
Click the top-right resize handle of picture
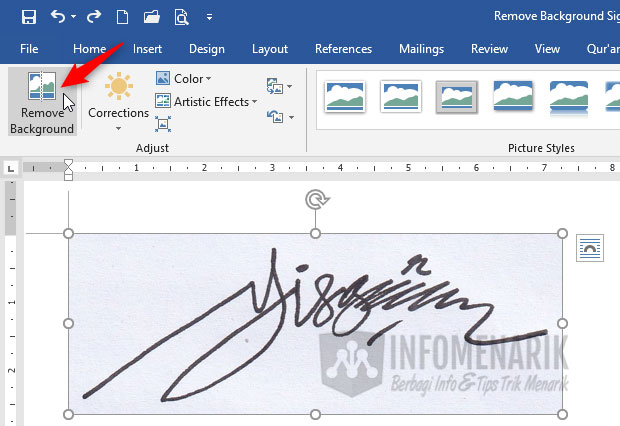point(562,233)
